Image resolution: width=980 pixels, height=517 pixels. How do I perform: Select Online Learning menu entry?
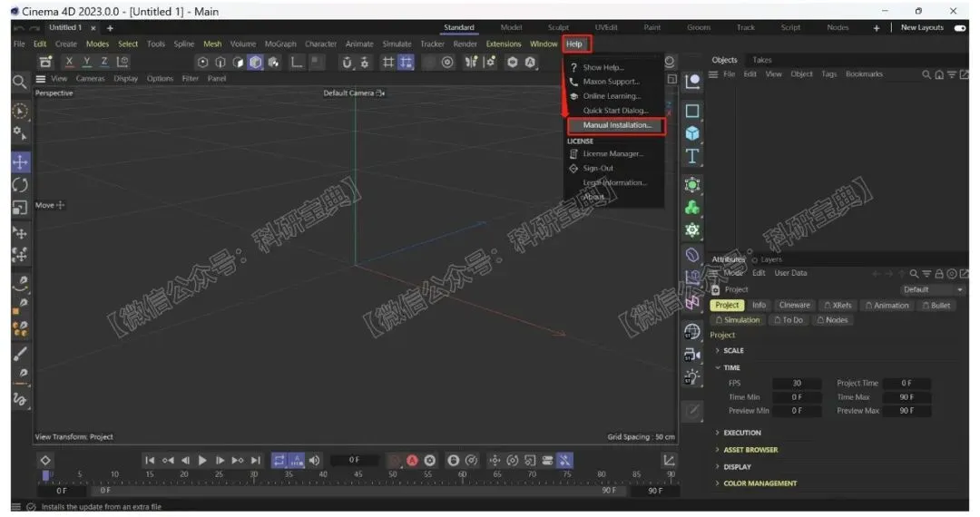pos(613,96)
